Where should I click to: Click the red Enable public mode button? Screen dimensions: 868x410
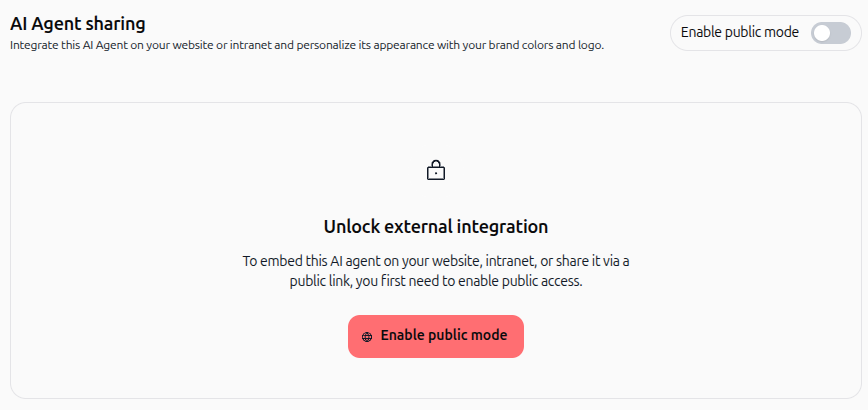coord(436,336)
